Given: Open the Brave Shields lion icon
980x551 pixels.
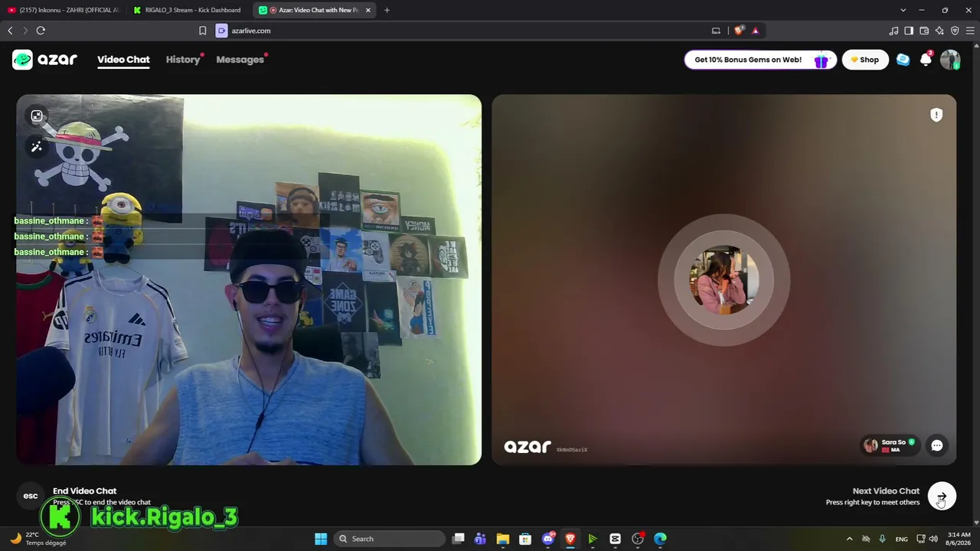Looking at the screenshot, I should pos(739,31).
